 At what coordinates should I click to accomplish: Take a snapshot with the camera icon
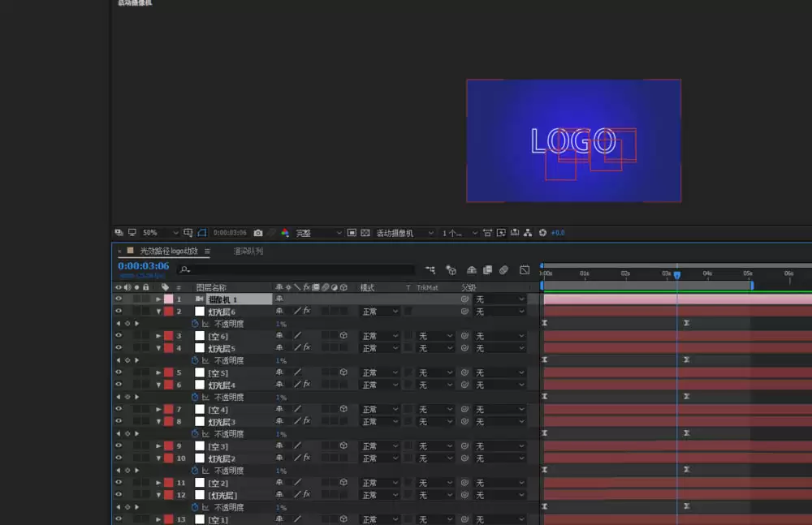tap(258, 233)
